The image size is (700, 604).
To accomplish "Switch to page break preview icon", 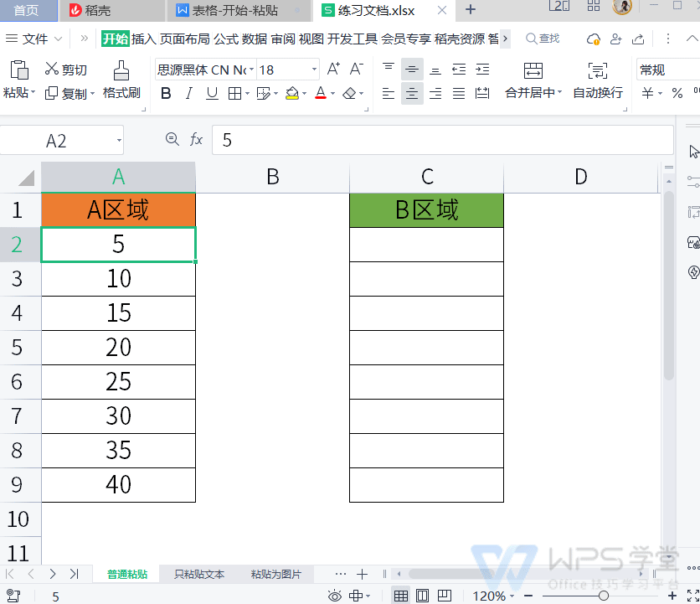I will 444,596.
